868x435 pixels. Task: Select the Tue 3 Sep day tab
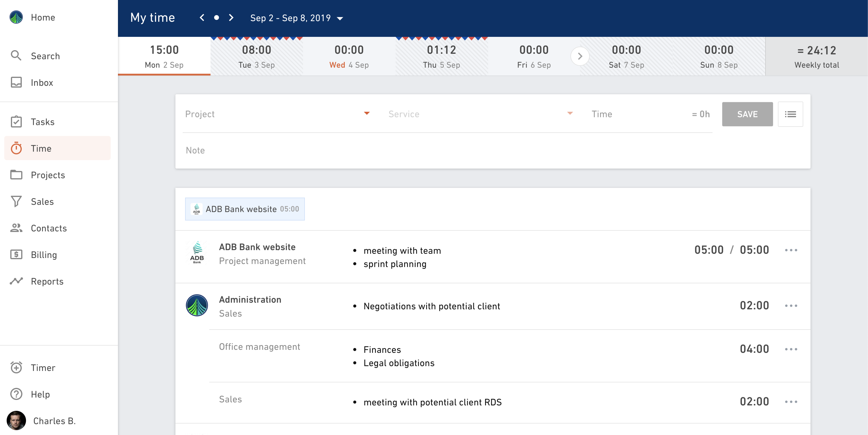pos(256,56)
